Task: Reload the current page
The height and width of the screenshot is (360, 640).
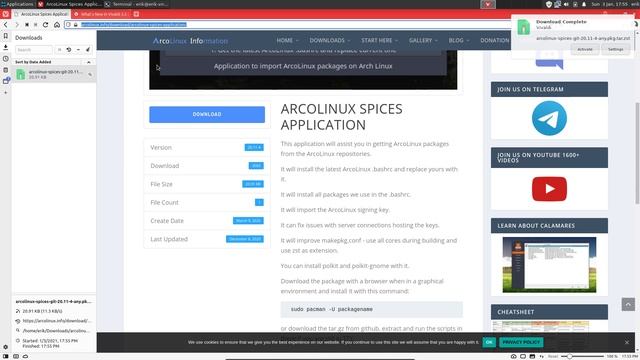Action: tap(46, 24)
